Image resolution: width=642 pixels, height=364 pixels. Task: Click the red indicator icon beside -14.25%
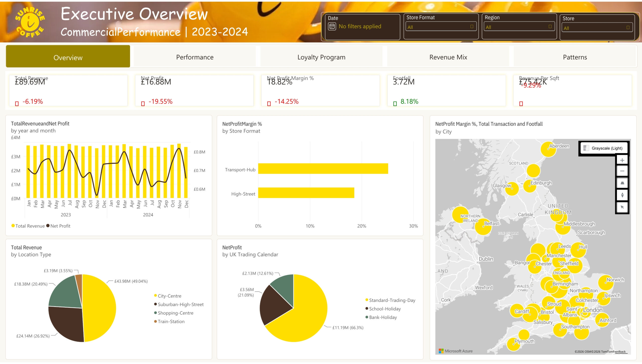269,103
